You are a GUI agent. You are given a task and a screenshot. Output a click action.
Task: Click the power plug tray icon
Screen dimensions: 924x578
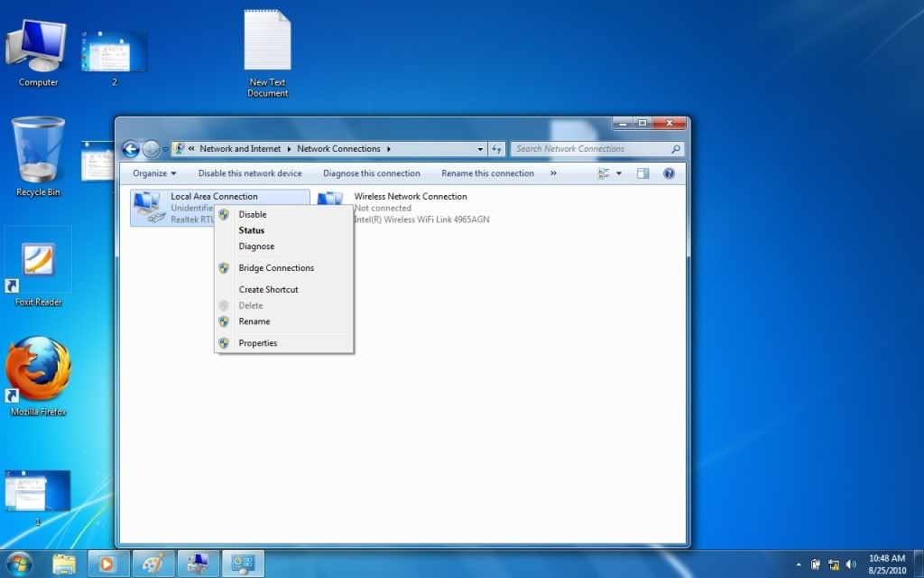816,564
